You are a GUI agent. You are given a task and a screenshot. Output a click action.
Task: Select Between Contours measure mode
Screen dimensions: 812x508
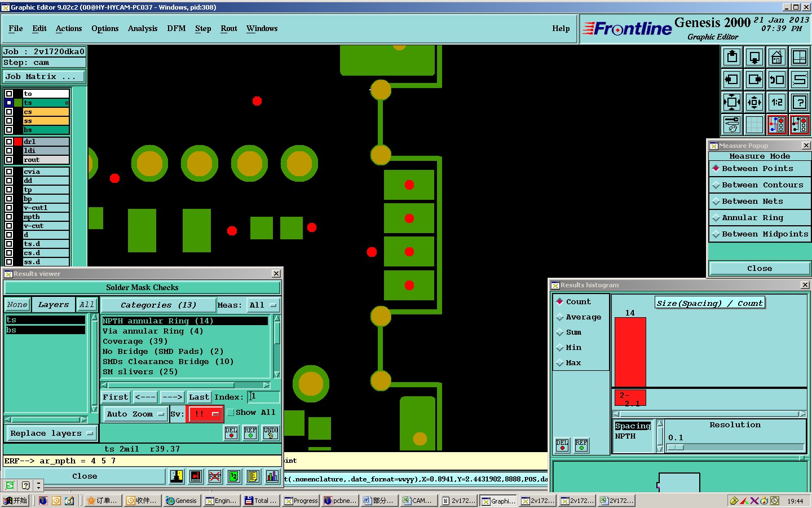point(760,185)
